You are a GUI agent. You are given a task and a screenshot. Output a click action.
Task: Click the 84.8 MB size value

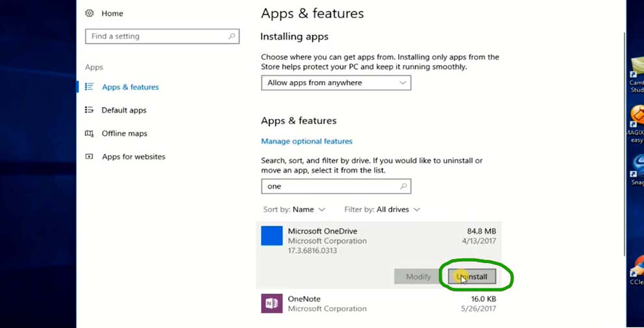(481, 231)
